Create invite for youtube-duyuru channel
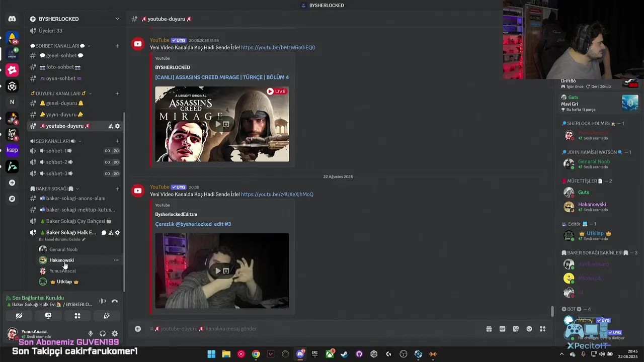644x362 pixels. 111,126
